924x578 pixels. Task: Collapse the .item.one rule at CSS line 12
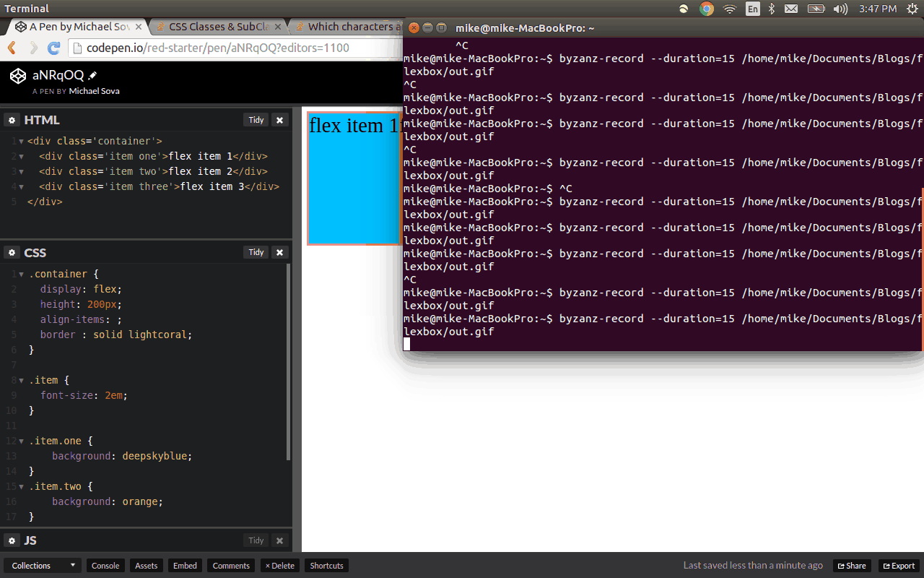point(22,441)
